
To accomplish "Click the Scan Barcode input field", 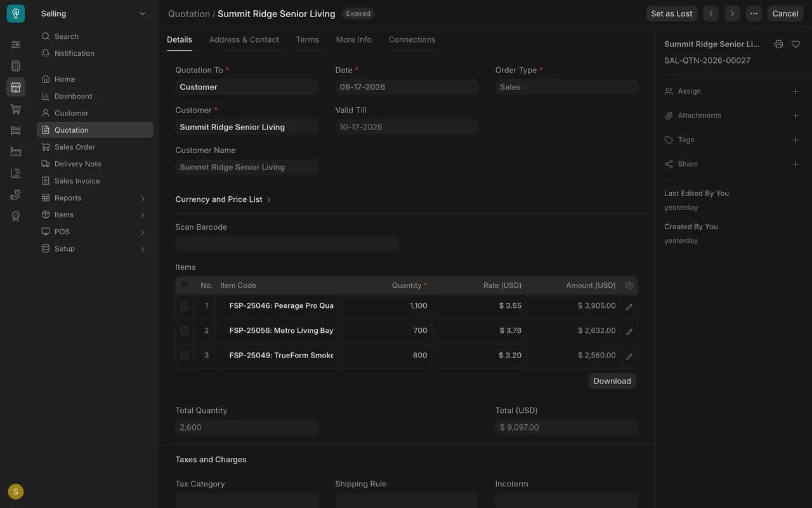I will (287, 244).
